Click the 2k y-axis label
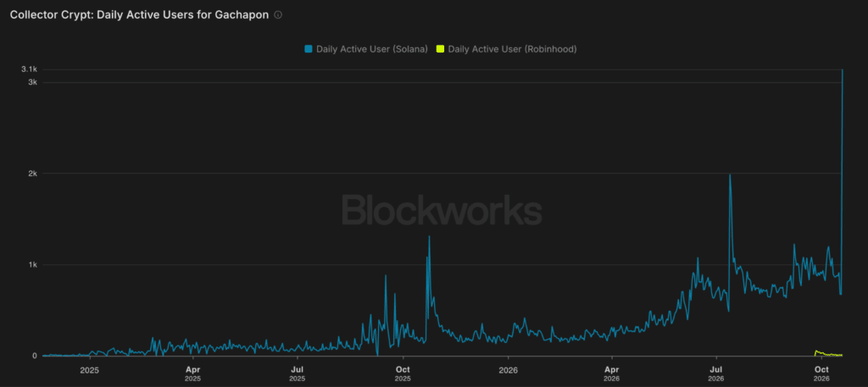Viewport: 868px width, 387px height. point(31,174)
